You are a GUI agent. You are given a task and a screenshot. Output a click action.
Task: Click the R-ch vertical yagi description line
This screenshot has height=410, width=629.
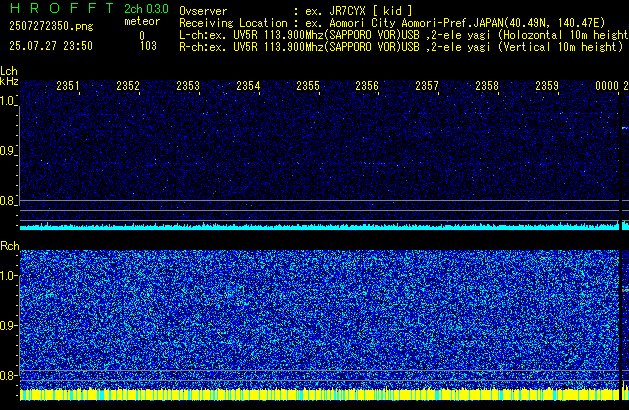point(401,47)
